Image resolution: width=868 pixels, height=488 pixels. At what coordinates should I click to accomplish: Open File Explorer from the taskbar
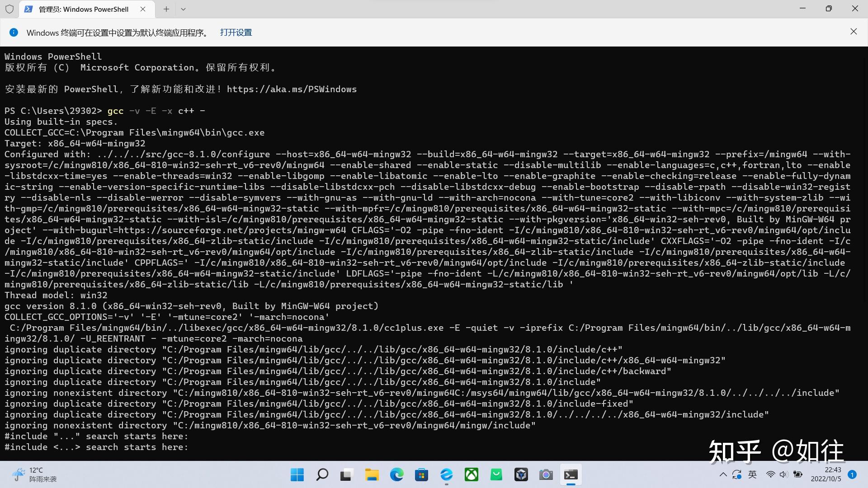click(372, 474)
